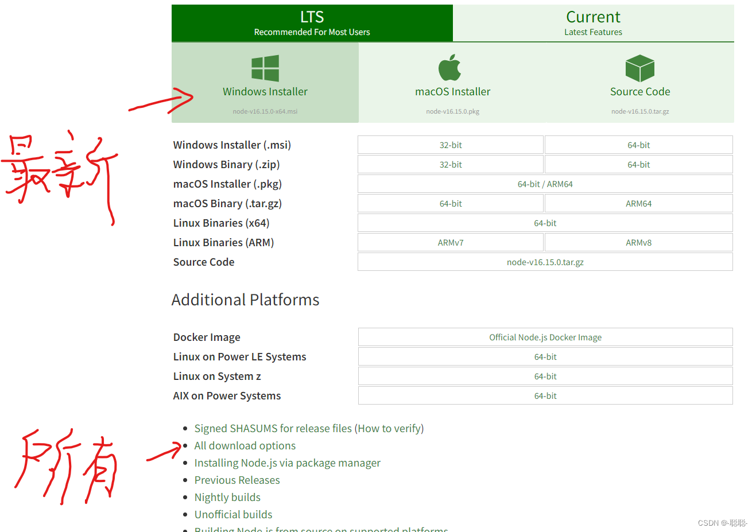The image size is (756, 532).
Task: Click the AIX on Power Systems label
Action: 227,396
